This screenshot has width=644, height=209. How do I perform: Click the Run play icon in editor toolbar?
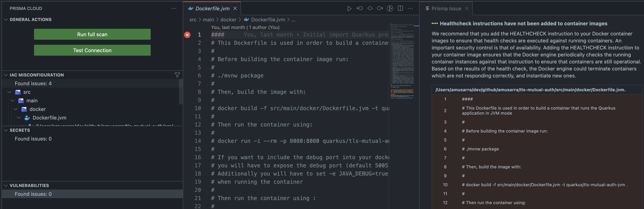pyautogui.click(x=349, y=9)
